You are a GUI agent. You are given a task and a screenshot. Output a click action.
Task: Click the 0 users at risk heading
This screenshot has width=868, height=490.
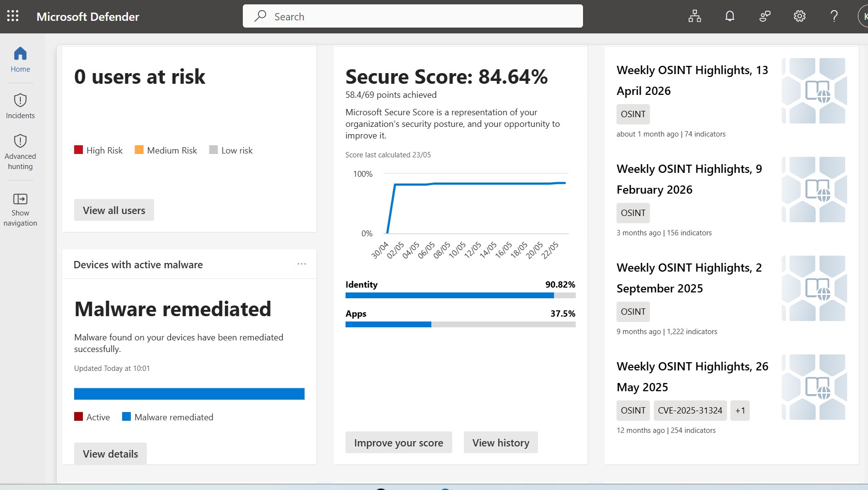point(140,77)
